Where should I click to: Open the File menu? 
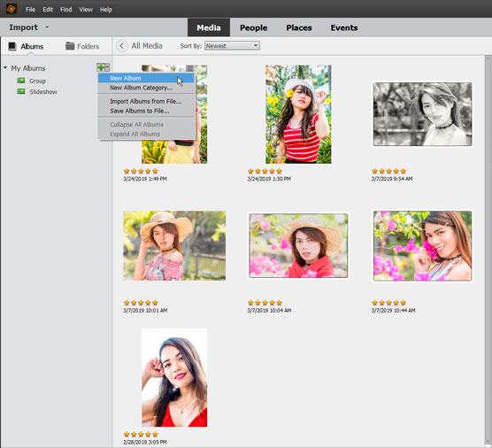(30, 10)
